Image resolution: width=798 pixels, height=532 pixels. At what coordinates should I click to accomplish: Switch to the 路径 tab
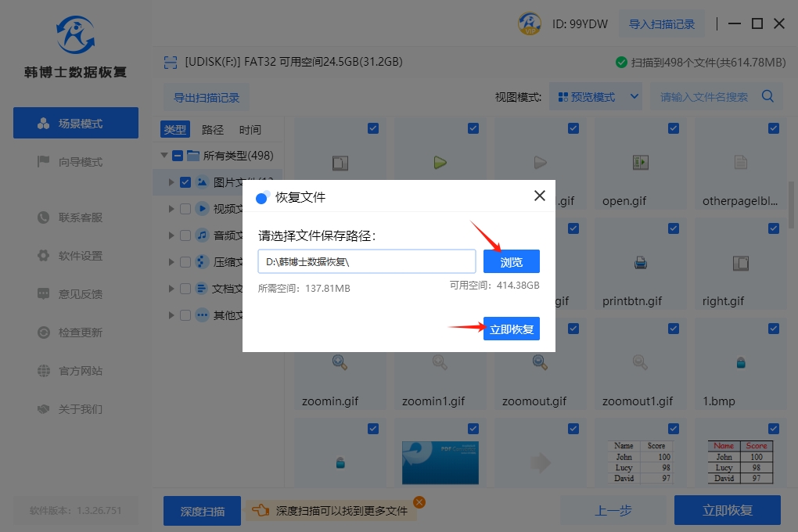point(213,130)
